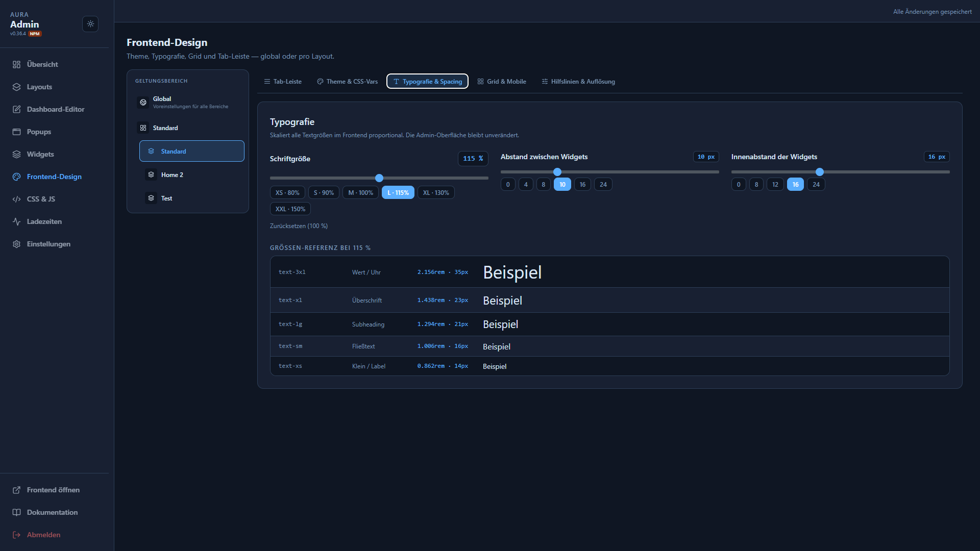Click the palette icon on Theme & CSS-Vars tab
Image resolution: width=980 pixels, height=551 pixels.
click(x=320, y=82)
